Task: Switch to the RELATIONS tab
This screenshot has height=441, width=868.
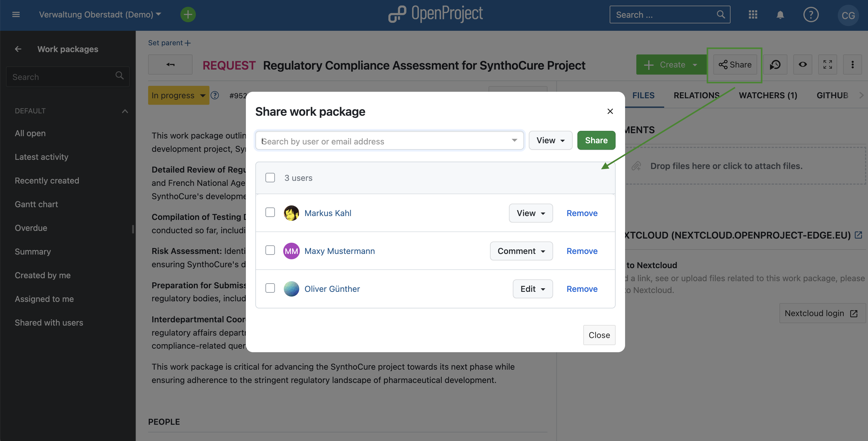Action: coord(696,95)
